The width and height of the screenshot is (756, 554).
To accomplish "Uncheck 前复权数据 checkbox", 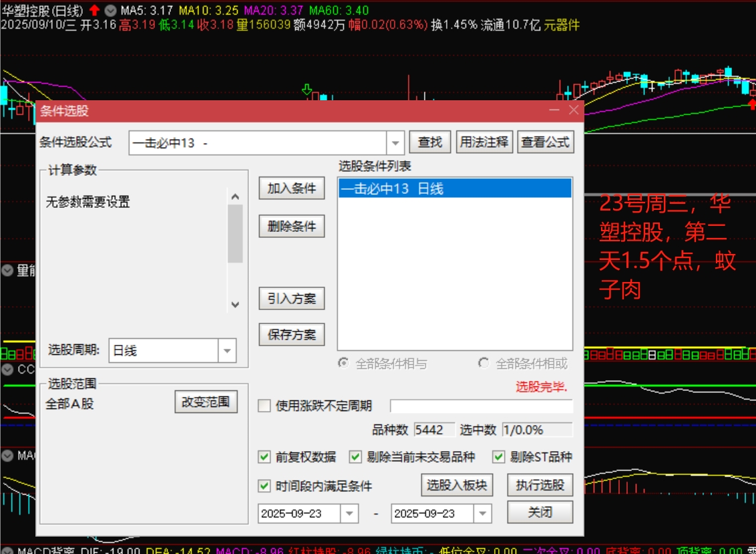I will click(264, 456).
